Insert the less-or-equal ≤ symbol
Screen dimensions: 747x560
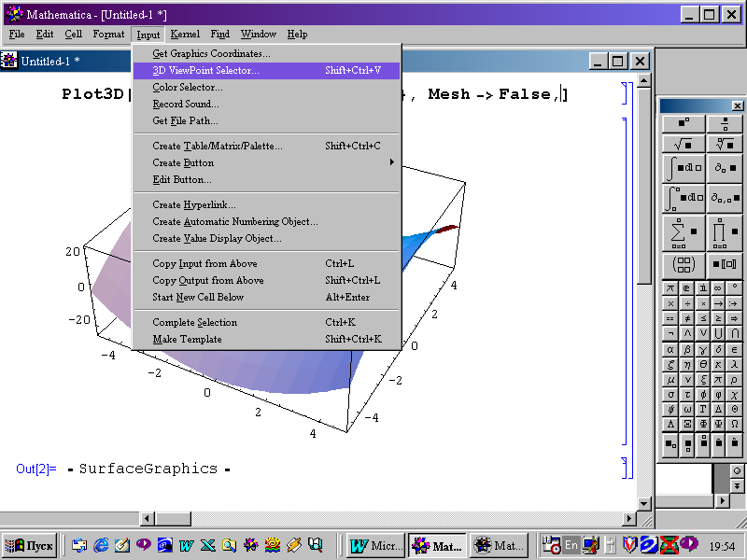click(703, 318)
